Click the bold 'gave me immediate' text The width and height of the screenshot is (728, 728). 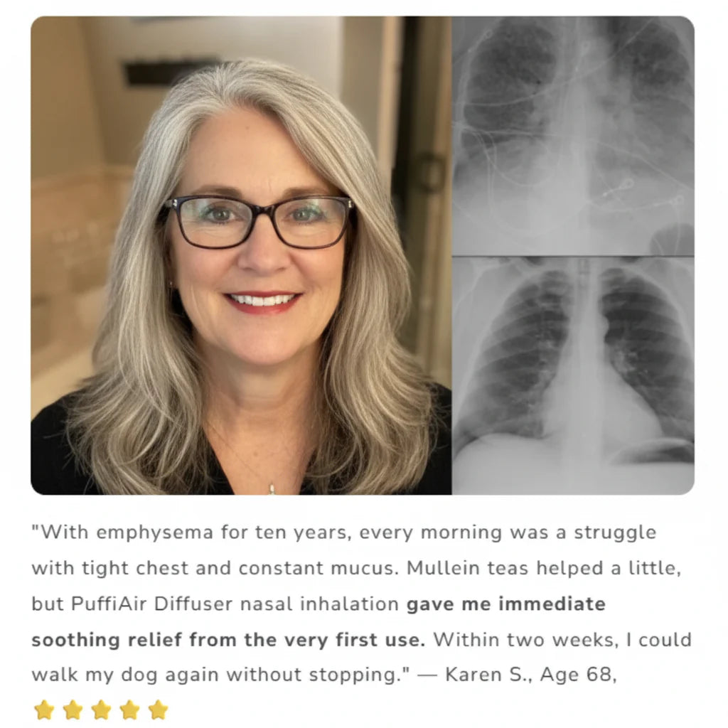(x=506, y=604)
